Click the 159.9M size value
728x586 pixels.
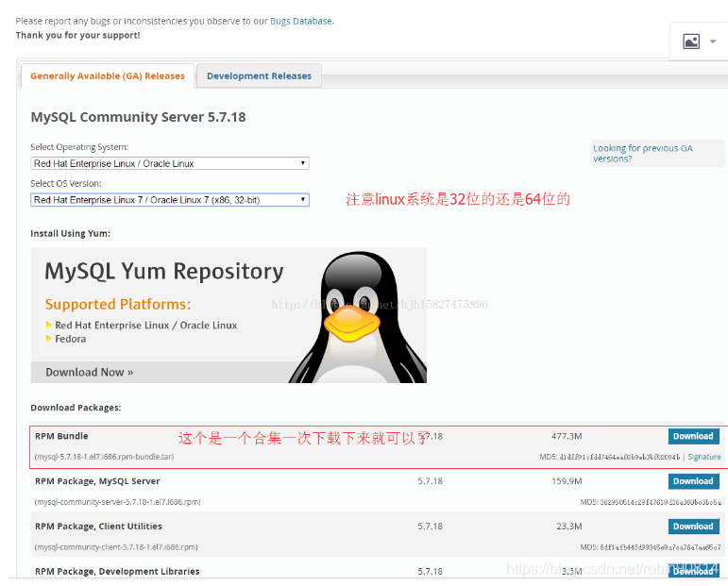pos(567,481)
